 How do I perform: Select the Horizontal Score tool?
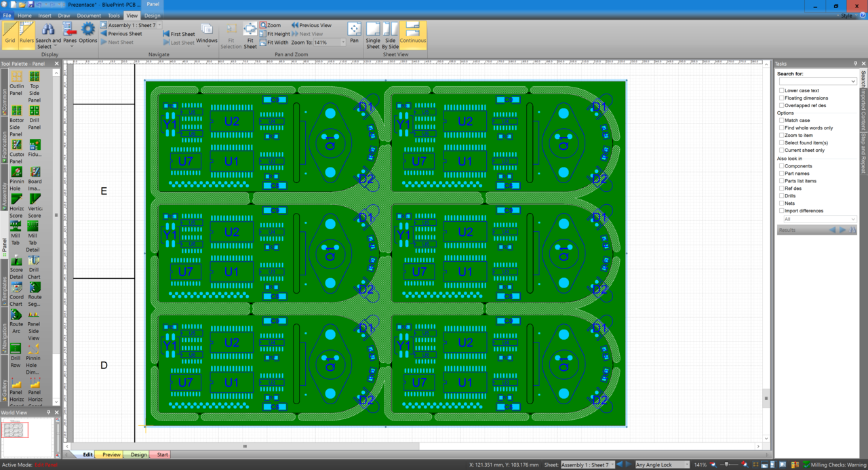pos(16,207)
